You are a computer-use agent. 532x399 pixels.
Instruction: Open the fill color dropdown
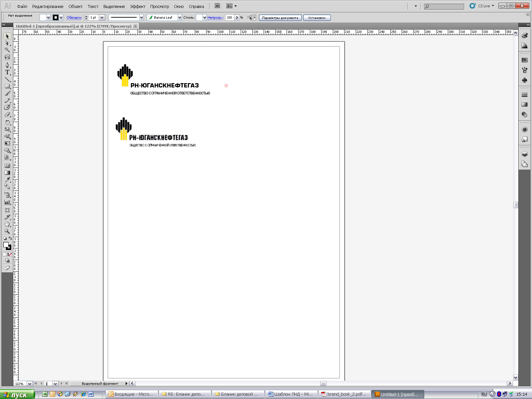[48, 18]
